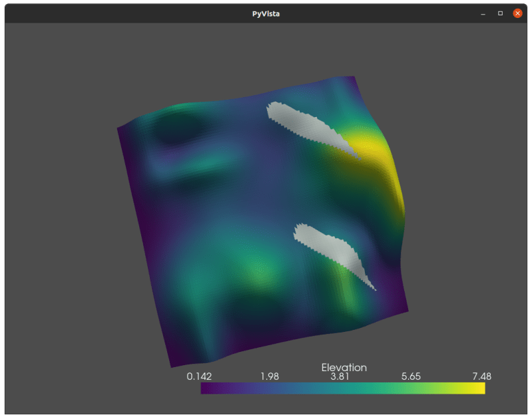Click the 3.81 scalar bar label
Viewport: 532px width, 419px height.
click(340, 376)
